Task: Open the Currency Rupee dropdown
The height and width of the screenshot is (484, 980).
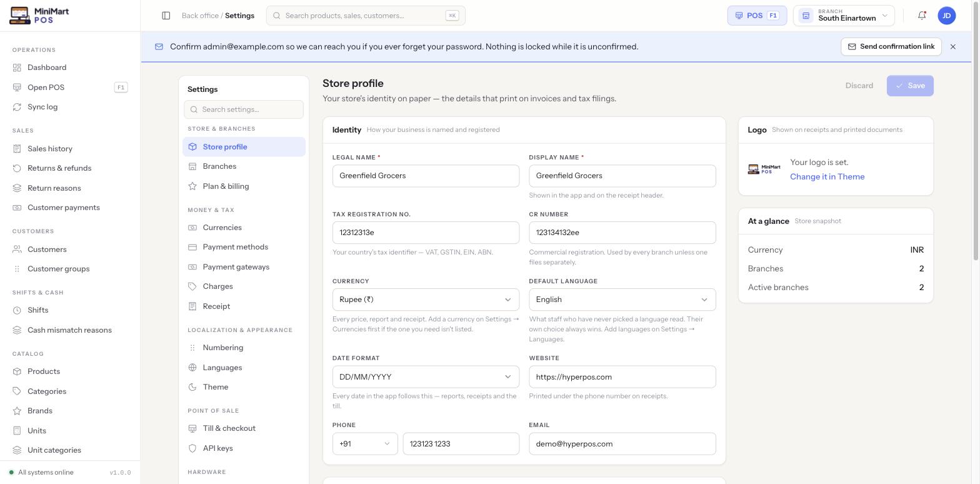Action: (426, 300)
